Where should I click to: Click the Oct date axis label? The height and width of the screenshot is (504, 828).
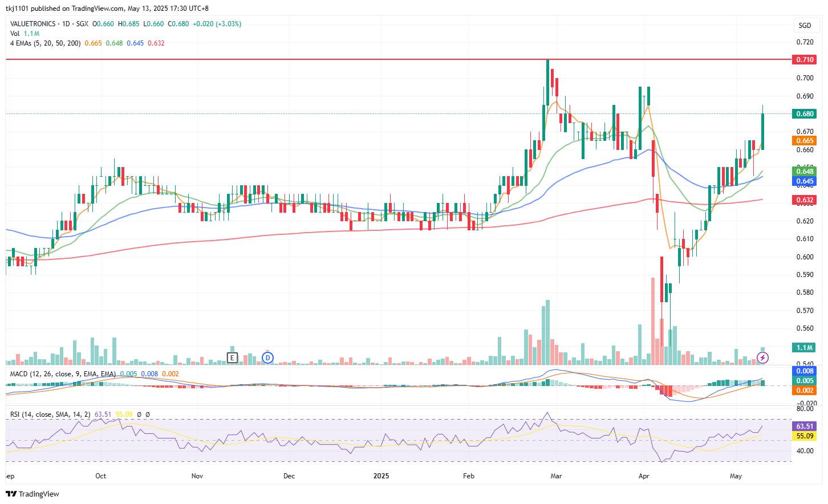pos(101,475)
